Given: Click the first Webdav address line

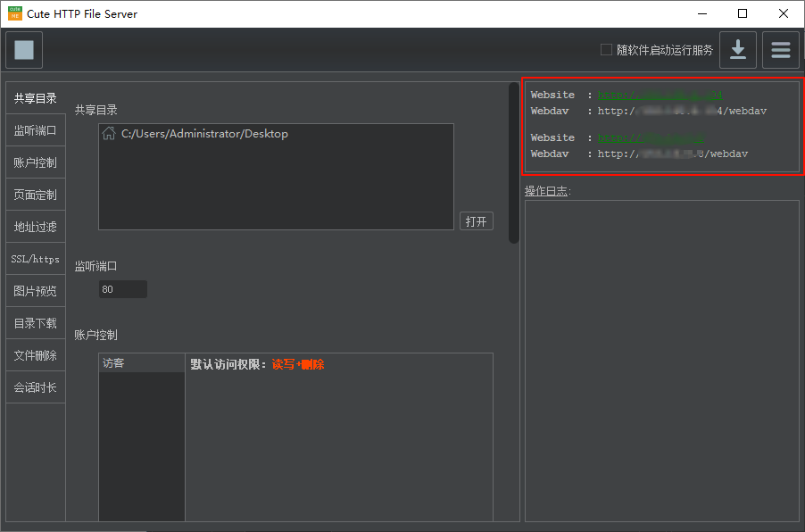Looking at the screenshot, I should point(649,111).
